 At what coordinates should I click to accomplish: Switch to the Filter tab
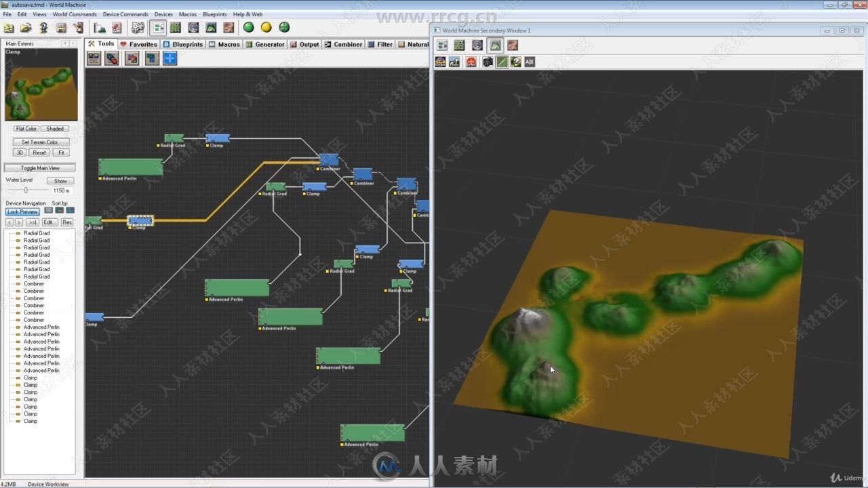tap(380, 44)
